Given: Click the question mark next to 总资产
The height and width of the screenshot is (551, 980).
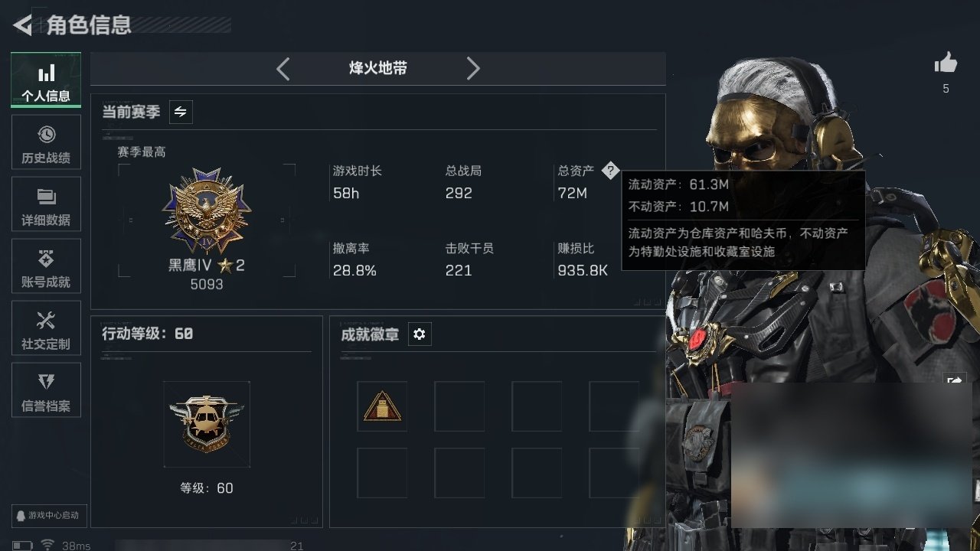Looking at the screenshot, I should coord(609,171).
